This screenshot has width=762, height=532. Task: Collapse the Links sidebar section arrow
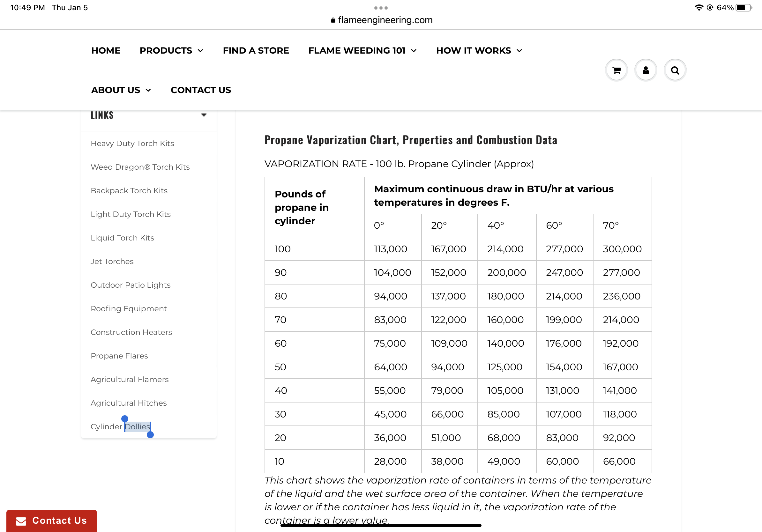click(x=204, y=115)
